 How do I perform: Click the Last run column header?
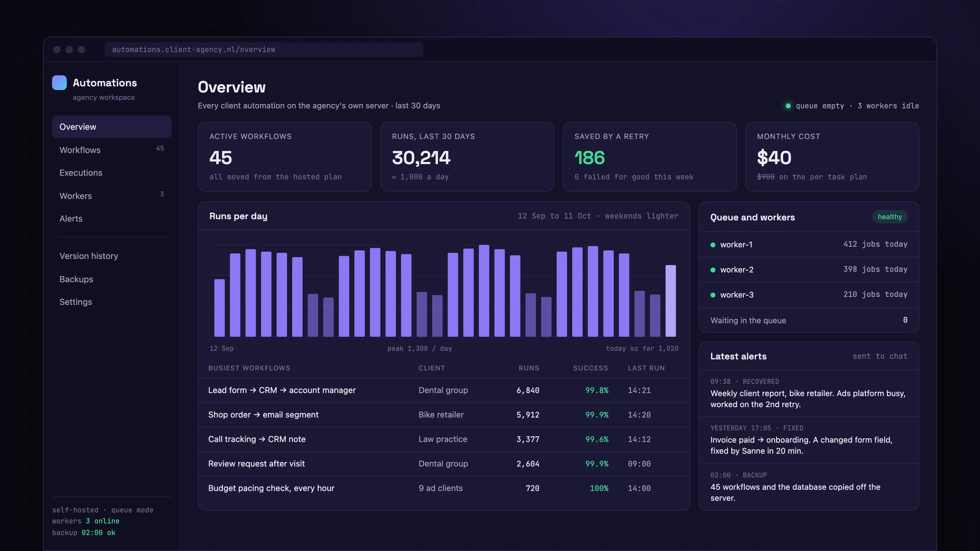[646, 368]
